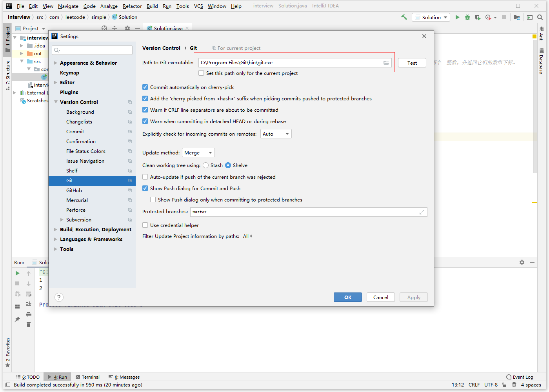Select the Shelve radio button
Screen dimensions: 549x392
click(x=228, y=165)
